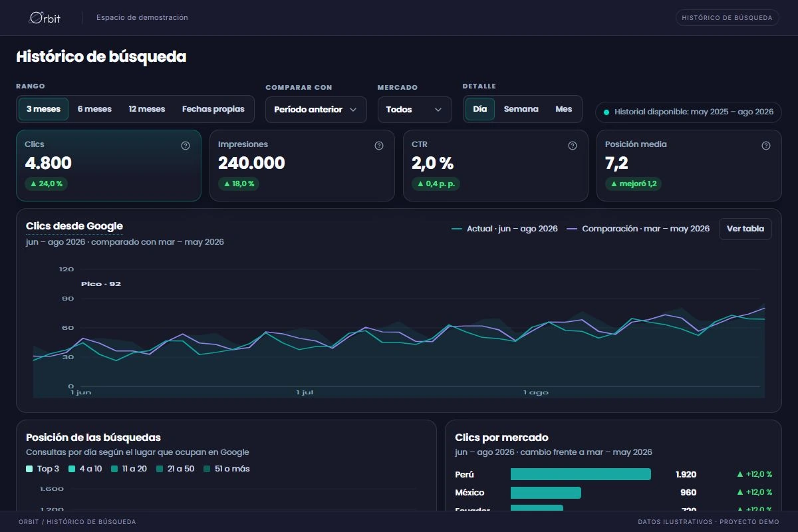Select the 3 meses range
This screenshot has width=798, height=532.
[43, 109]
